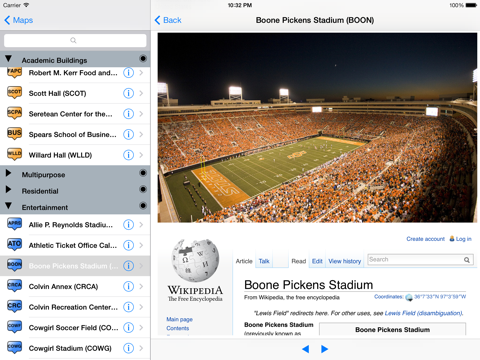Click the Wikipedia globe logo
The height and width of the screenshot is (360, 480).
(x=195, y=260)
